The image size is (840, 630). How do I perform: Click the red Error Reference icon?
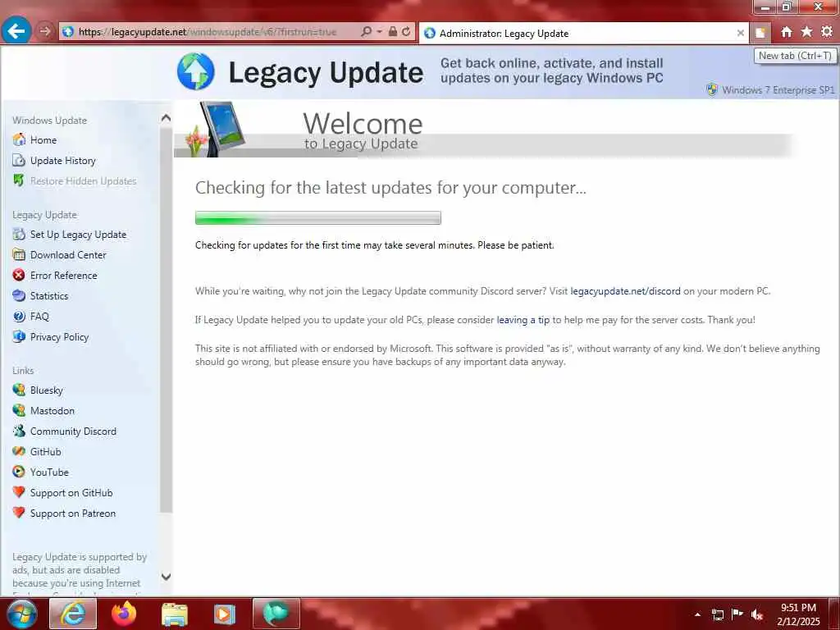tap(19, 275)
